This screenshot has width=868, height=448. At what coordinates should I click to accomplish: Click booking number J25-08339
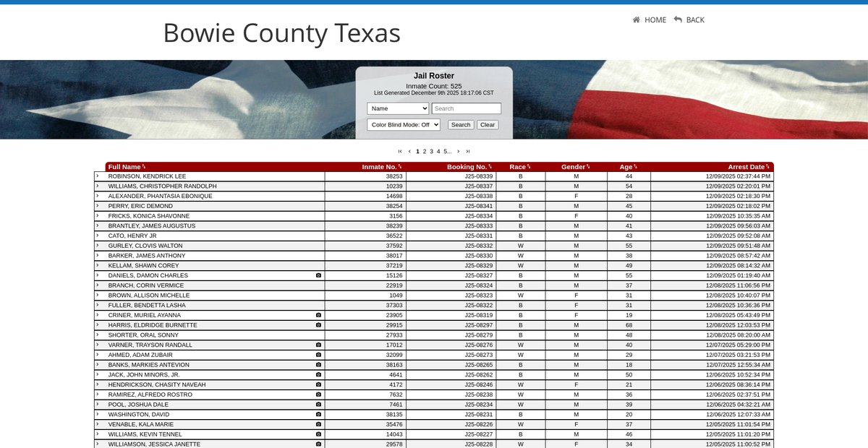(479, 176)
